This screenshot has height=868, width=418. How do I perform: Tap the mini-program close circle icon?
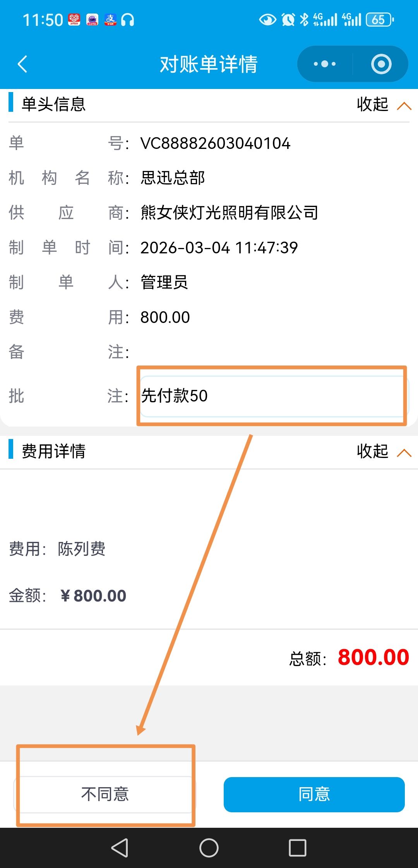point(381,64)
